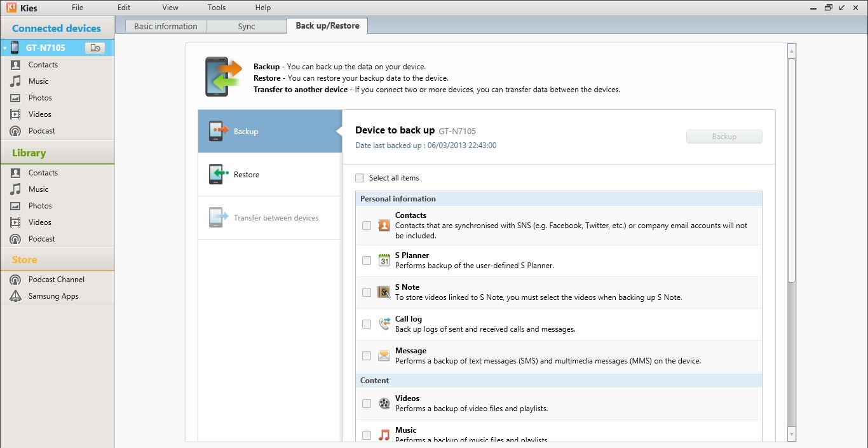Click the Message envelope icon
The height and width of the screenshot is (448, 868).
coord(384,356)
